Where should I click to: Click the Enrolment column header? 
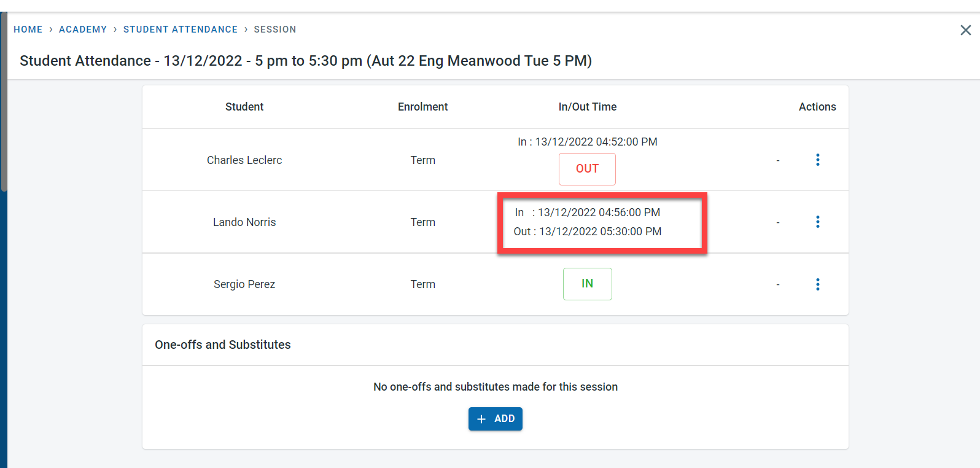[422, 107]
